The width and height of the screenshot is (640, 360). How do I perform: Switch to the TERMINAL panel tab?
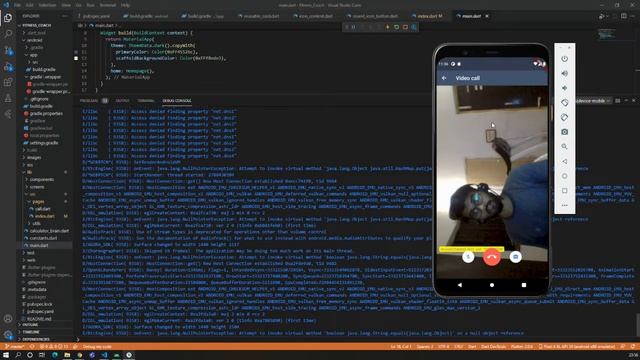click(146, 101)
